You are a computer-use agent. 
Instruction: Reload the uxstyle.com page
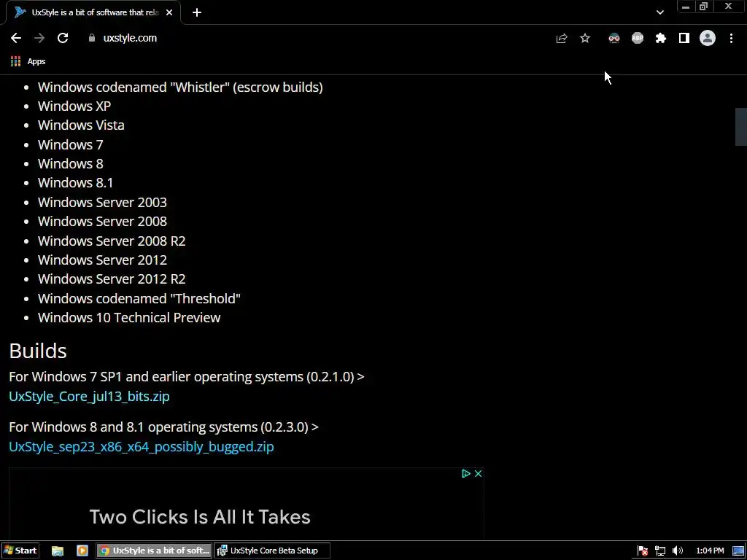tap(63, 38)
